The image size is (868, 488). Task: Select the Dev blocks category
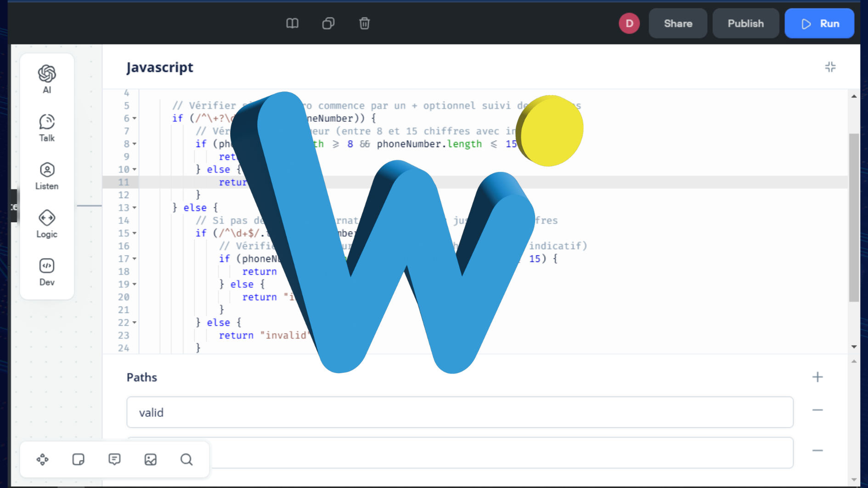point(47,272)
